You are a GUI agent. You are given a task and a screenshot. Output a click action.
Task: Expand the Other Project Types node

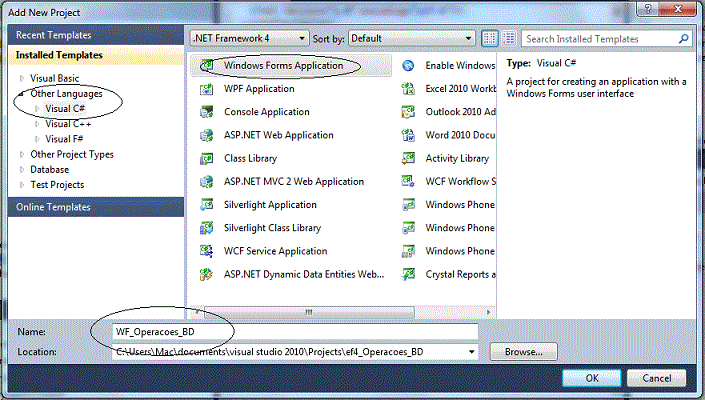click(22, 155)
